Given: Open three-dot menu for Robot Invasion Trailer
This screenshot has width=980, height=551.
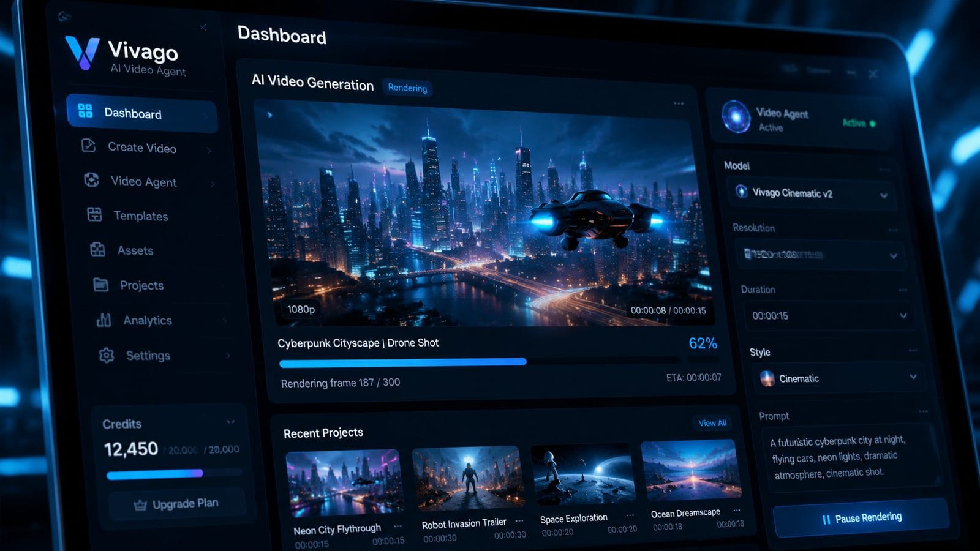Looking at the screenshot, I should pos(519,520).
